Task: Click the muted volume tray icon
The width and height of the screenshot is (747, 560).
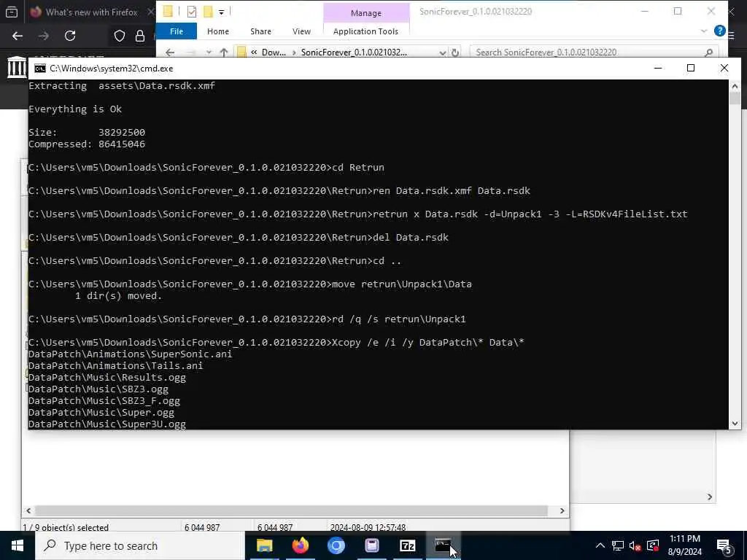Action: tap(635, 545)
